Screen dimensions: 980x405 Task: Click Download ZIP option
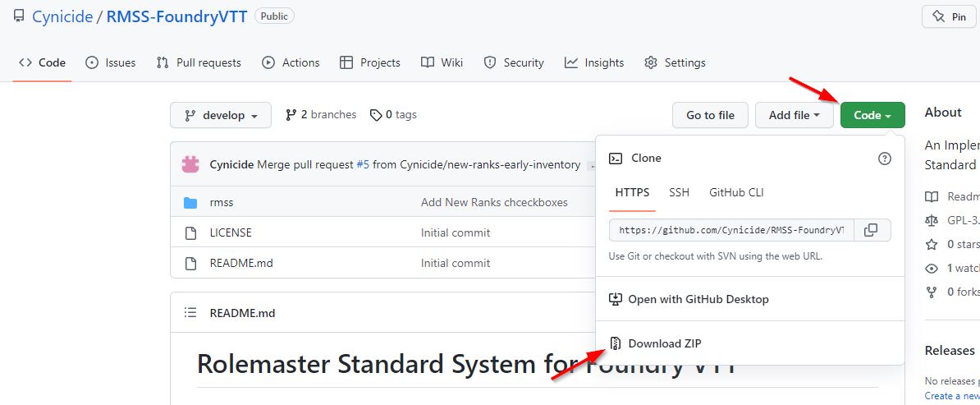click(x=664, y=343)
